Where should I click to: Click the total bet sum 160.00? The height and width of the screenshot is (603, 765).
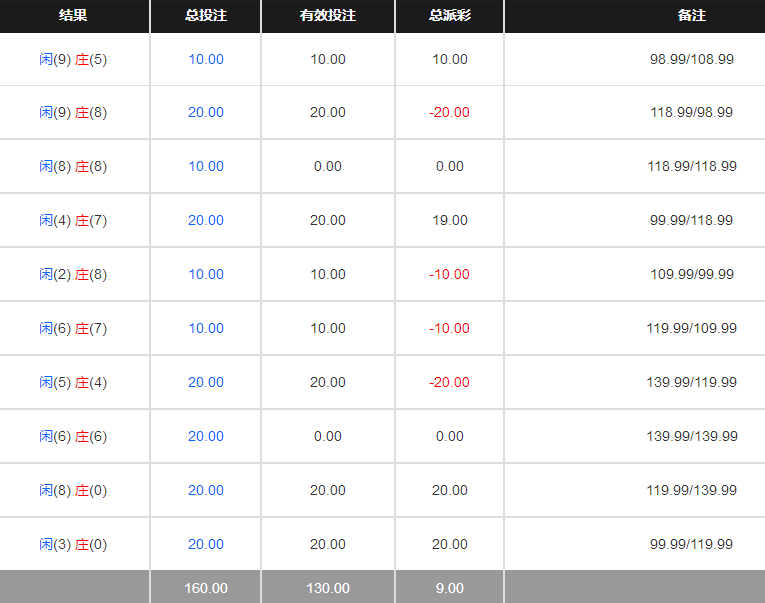[206, 588]
